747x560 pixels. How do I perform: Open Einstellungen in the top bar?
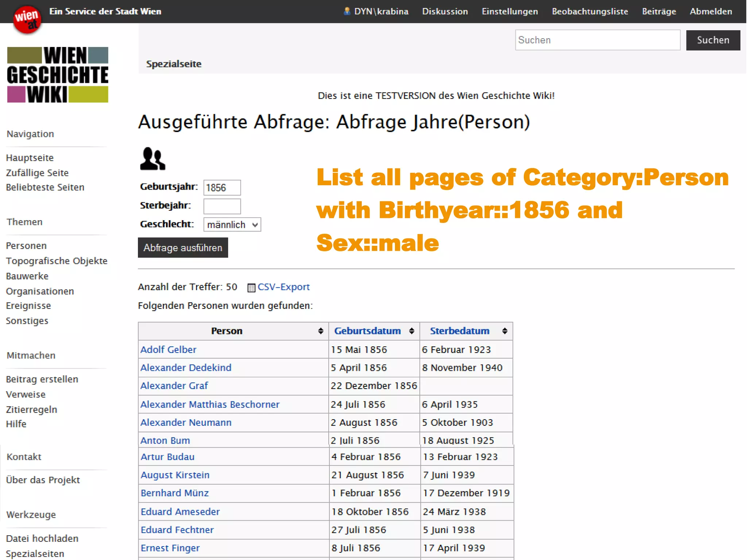point(510,11)
